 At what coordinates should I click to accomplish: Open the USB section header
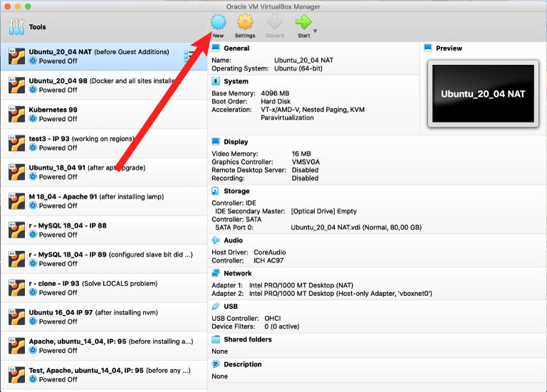231,307
